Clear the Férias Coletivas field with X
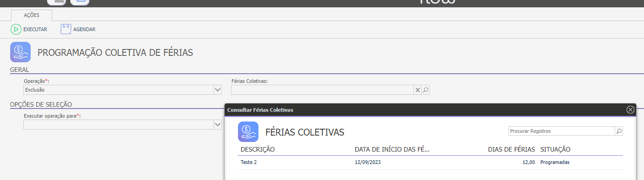The width and height of the screenshot is (644, 180). tap(418, 90)
